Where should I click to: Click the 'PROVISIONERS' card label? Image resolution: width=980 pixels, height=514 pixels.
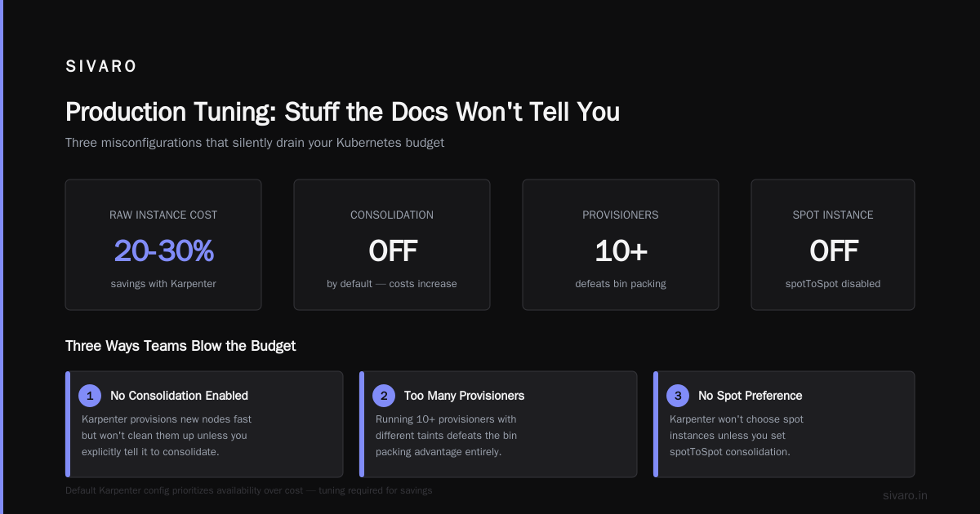(621, 215)
